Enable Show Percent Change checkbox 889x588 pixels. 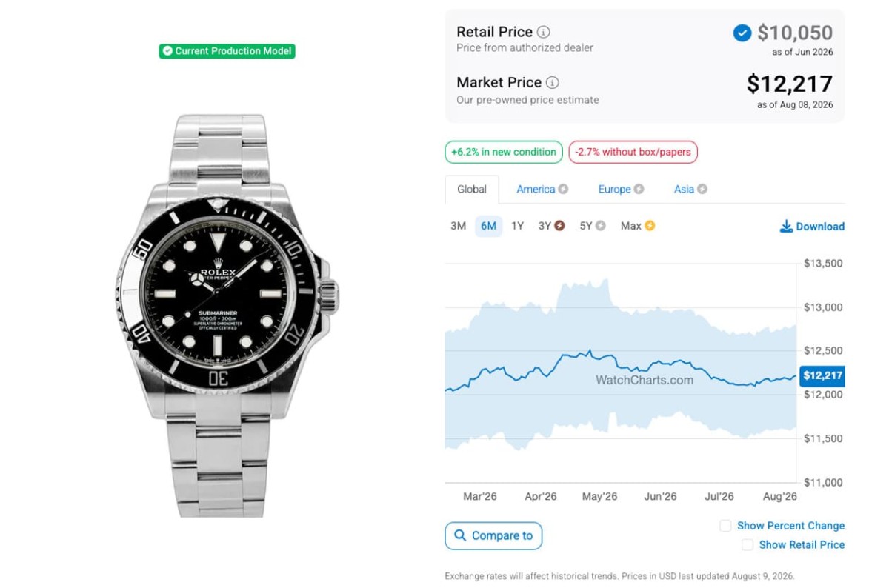tap(725, 526)
